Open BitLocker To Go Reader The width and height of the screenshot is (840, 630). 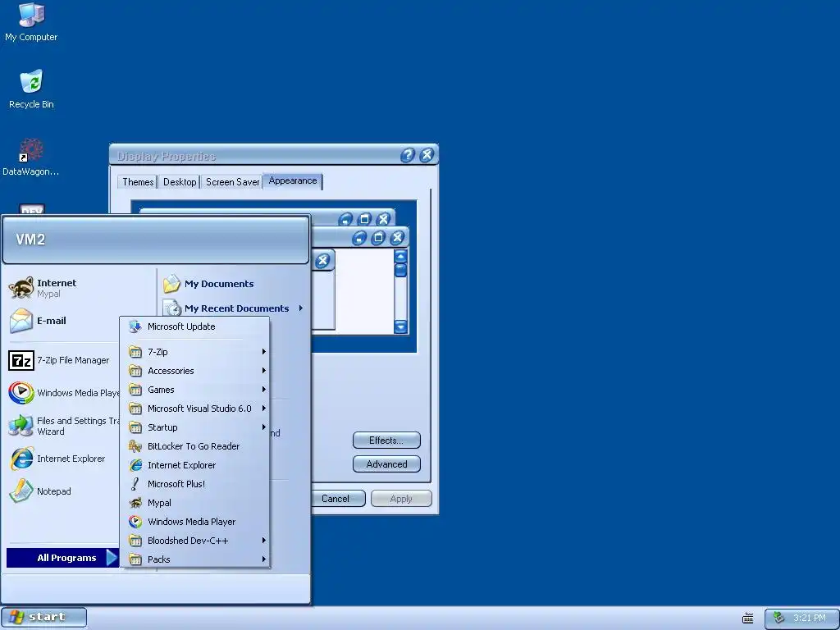[x=195, y=446]
